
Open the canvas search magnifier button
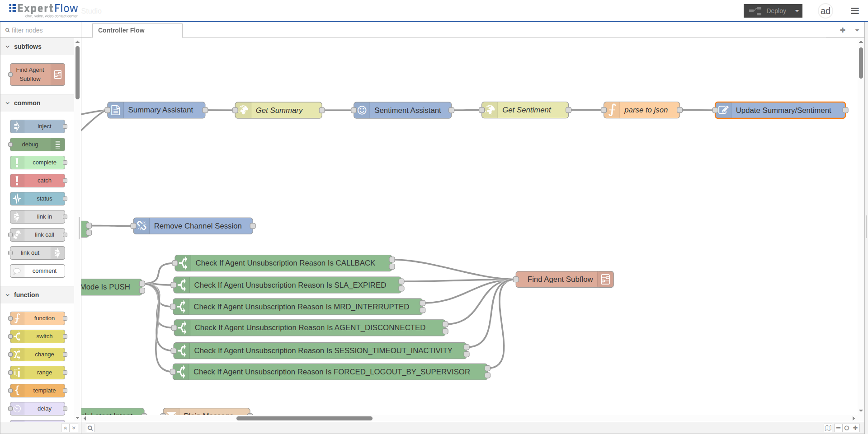click(x=90, y=428)
